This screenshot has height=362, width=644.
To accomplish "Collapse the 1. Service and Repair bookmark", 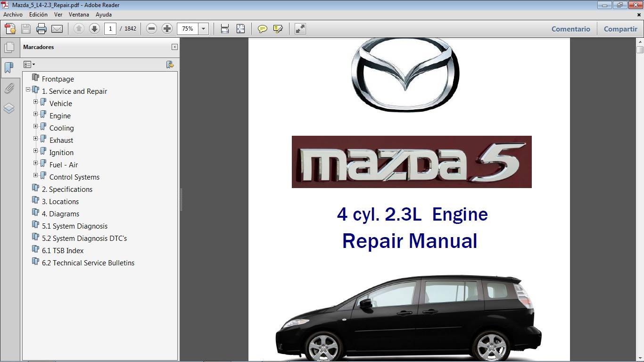I will click(x=28, y=90).
